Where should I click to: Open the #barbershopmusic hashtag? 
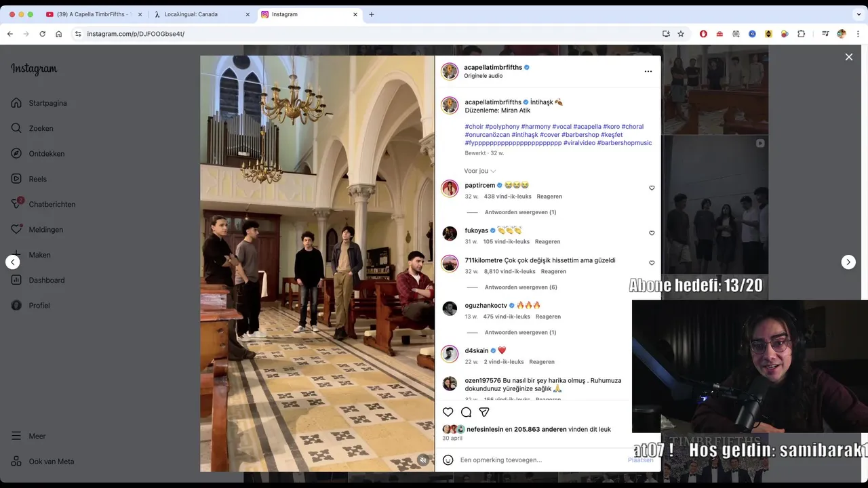625,143
